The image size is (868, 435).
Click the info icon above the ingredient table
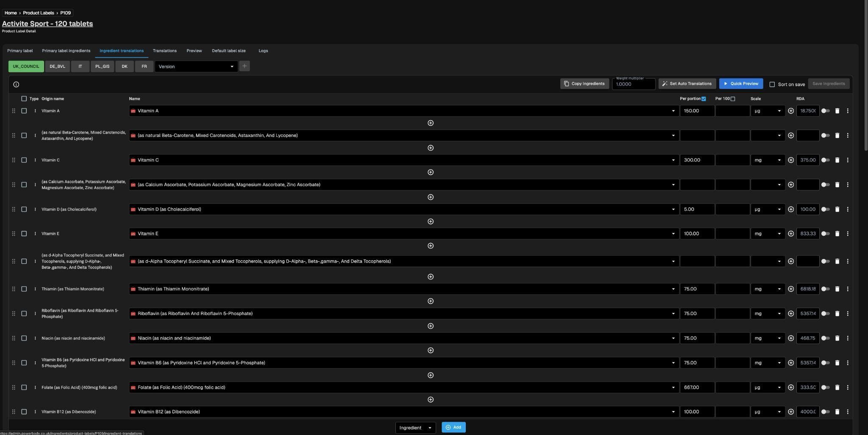[16, 84]
